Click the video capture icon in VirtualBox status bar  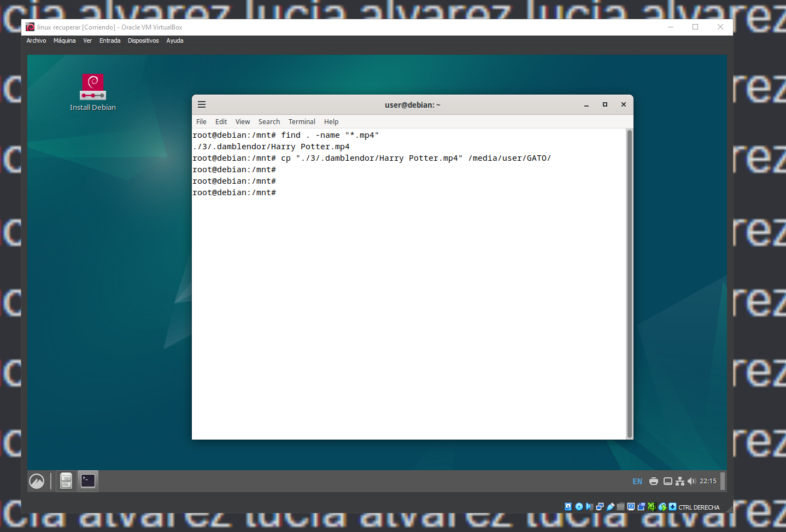coord(642,507)
